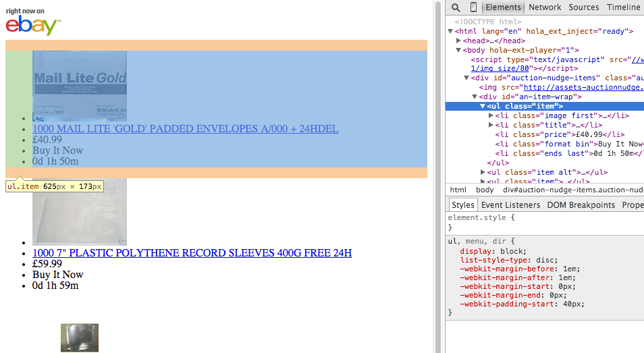Click the -webkit-margin-after: 1em declaration
This screenshot has width=644, height=353.
click(x=518, y=278)
